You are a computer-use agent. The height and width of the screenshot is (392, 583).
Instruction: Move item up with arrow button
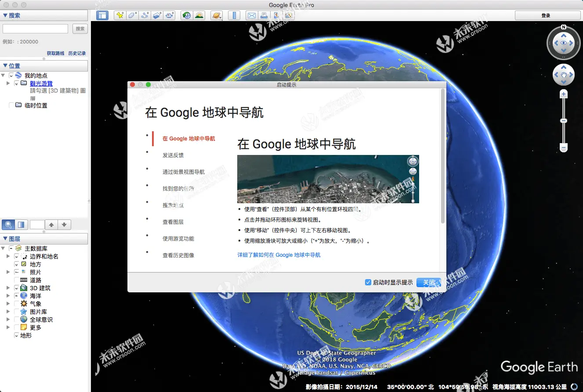click(51, 225)
